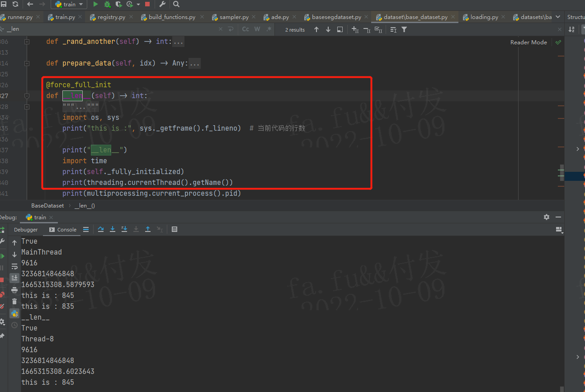585x392 pixels.
Task: Stop the running process with red square icon
Action: [x=147, y=4]
